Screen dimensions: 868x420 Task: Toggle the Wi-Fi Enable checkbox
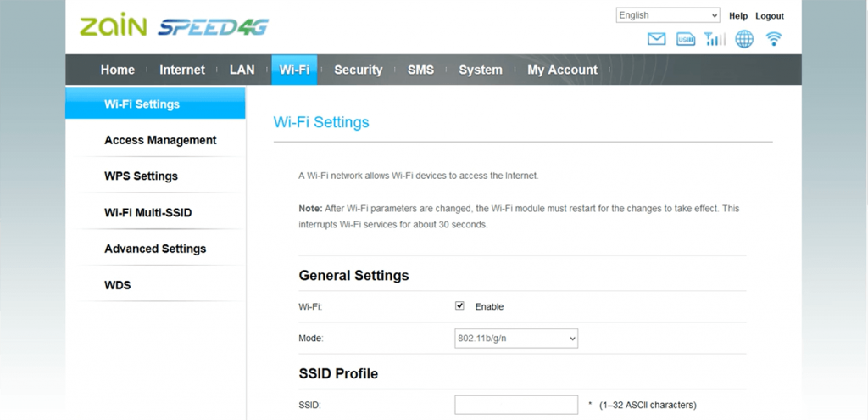460,306
